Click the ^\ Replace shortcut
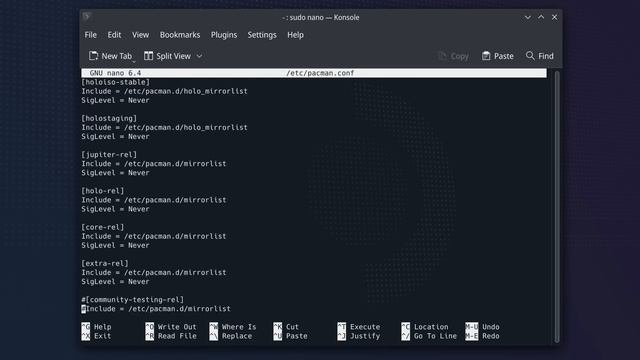Screen dimensions: 640x360 (231, 336)
